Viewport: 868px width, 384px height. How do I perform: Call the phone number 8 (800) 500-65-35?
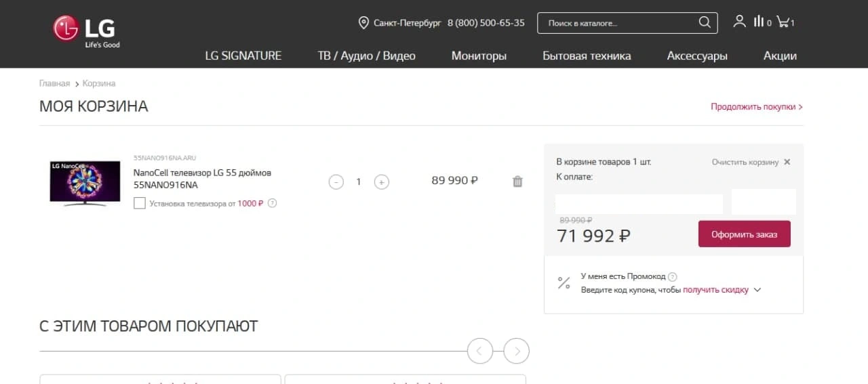[486, 23]
